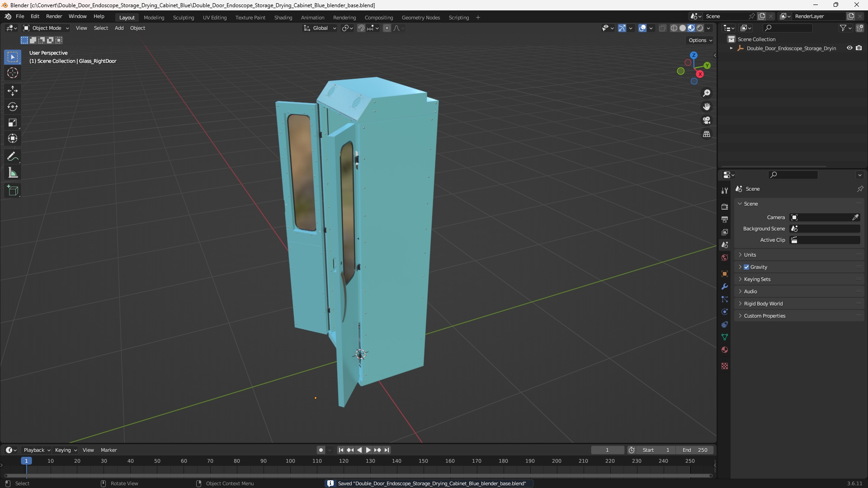Click the End frame field showing 250
The height and width of the screenshot is (488, 868).
(x=695, y=450)
